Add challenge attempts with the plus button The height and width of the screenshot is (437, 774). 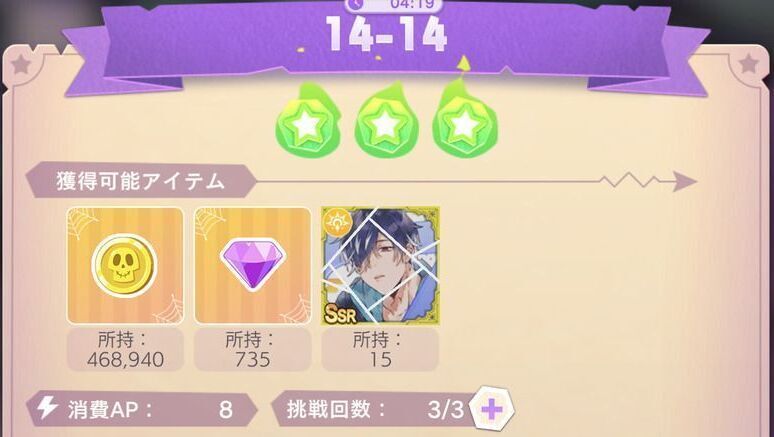492,409
